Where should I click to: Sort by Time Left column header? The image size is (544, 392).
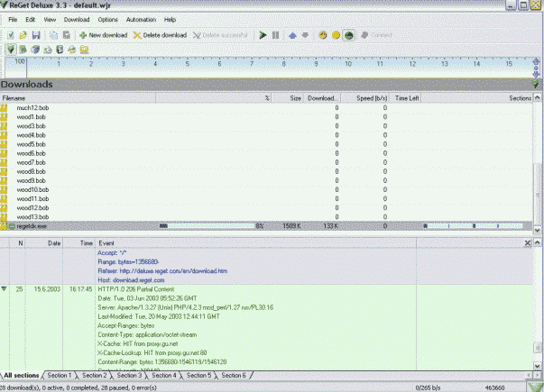pyautogui.click(x=405, y=98)
